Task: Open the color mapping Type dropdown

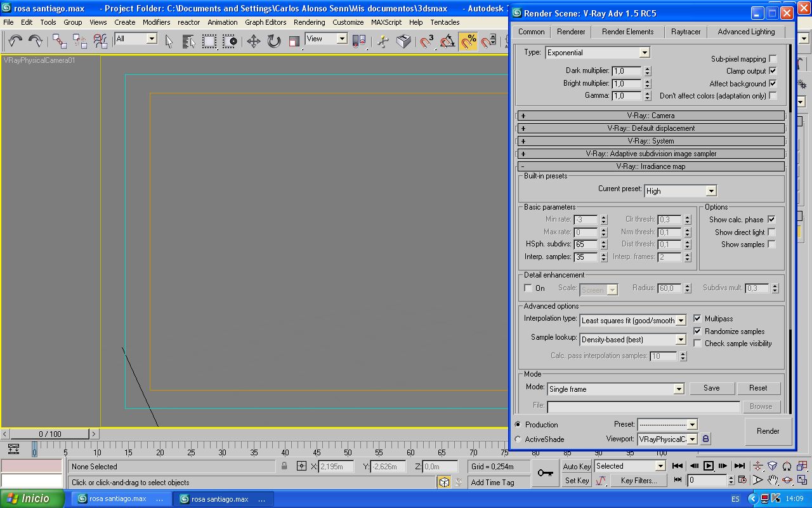Action: click(x=598, y=53)
